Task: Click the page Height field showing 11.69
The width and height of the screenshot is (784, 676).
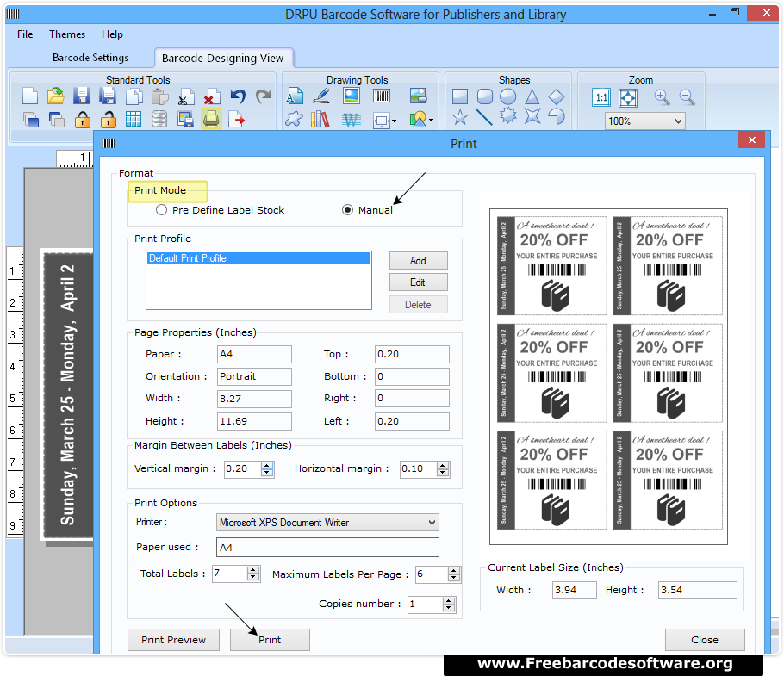Action: [x=254, y=421]
